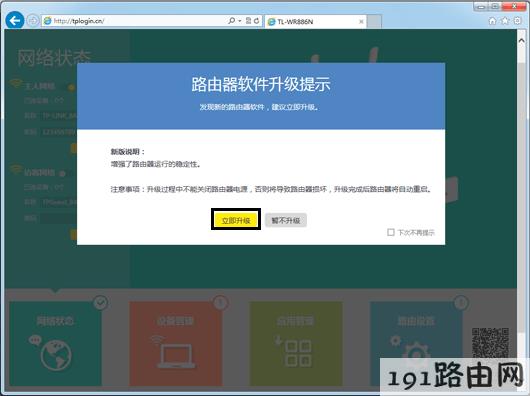Click the search magnifier in address bar
The image size is (530, 396).
pos(232,21)
